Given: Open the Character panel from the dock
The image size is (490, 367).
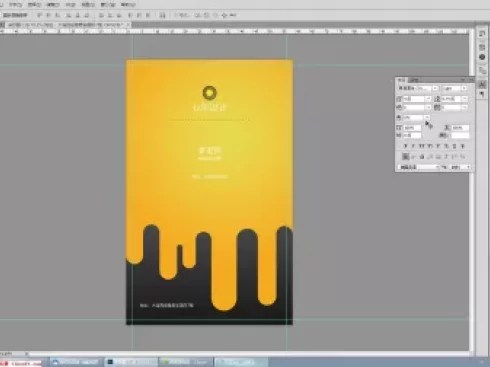Looking at the screenshot, I should [482, 84].
